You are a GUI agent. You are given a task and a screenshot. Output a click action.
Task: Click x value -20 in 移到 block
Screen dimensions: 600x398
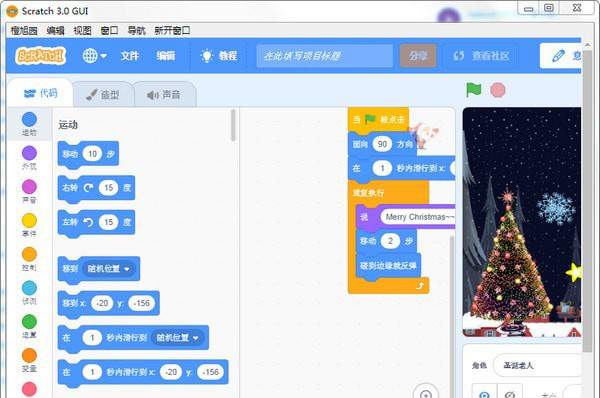click(x=102, y=303)
